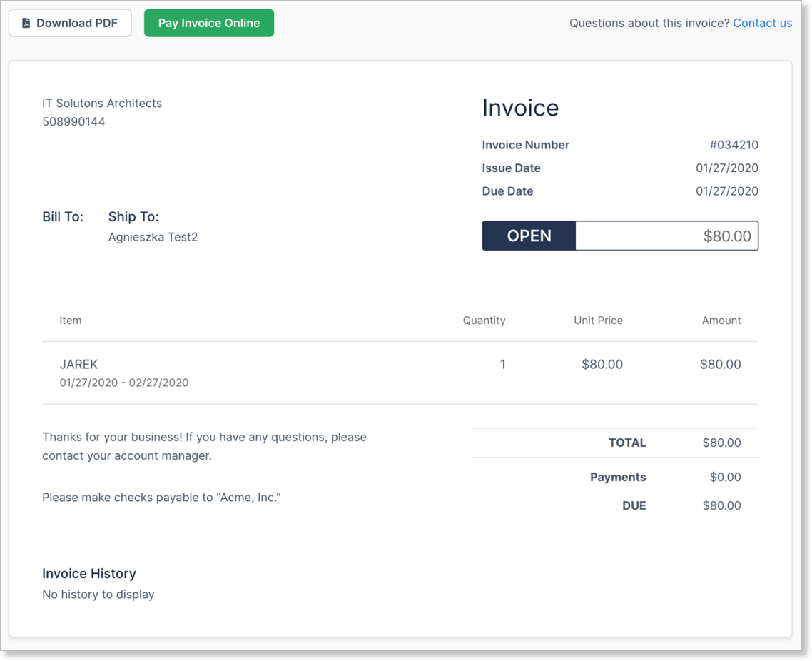Select the JAREK line item
This screenshot has height=661, width=812.
pyautogui.click(x=78, y=364)
